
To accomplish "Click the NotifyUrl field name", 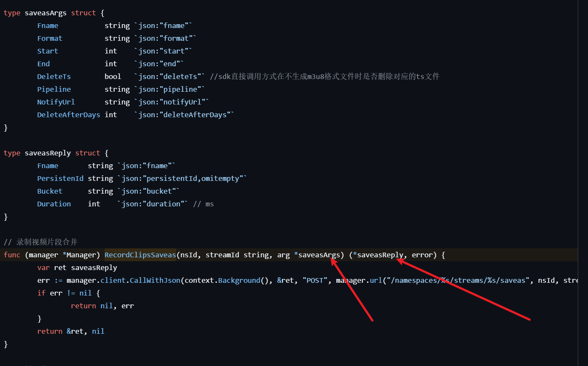I will (56, 102).
